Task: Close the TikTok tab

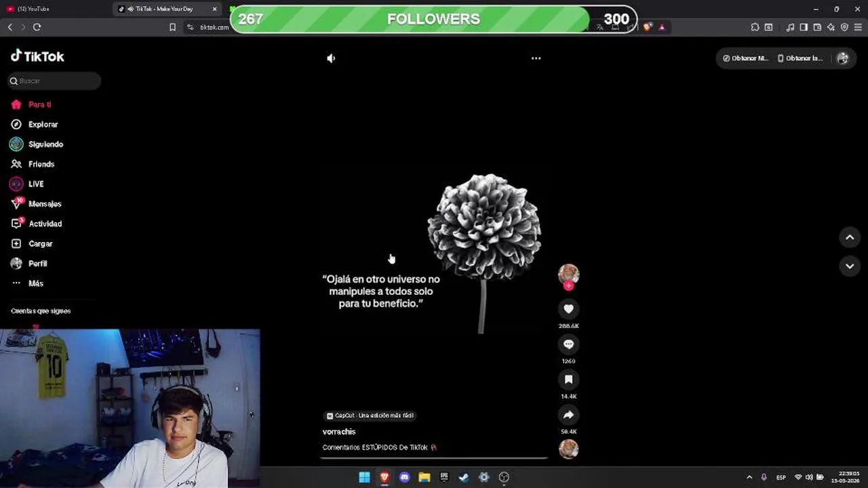Action: (215, 9)
